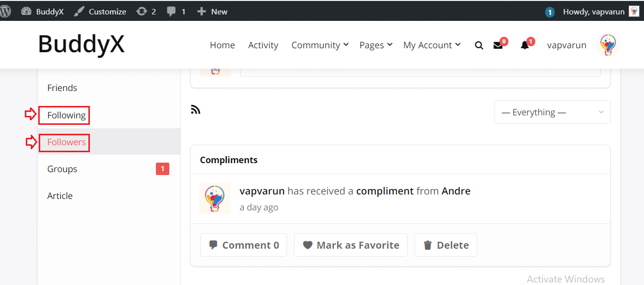Viewport: 644px width, 285px height.
Task: Expand the Community menu
Action: coord(320,45)
